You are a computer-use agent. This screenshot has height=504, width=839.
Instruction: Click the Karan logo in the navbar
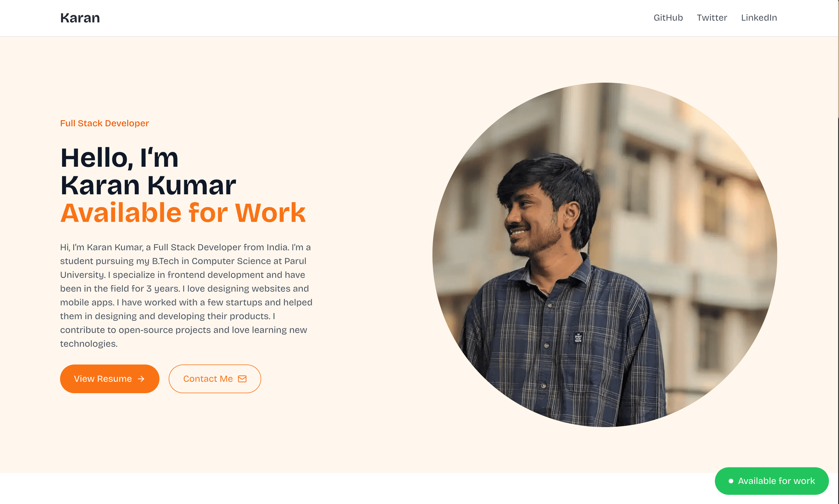[x=80, y=17]
